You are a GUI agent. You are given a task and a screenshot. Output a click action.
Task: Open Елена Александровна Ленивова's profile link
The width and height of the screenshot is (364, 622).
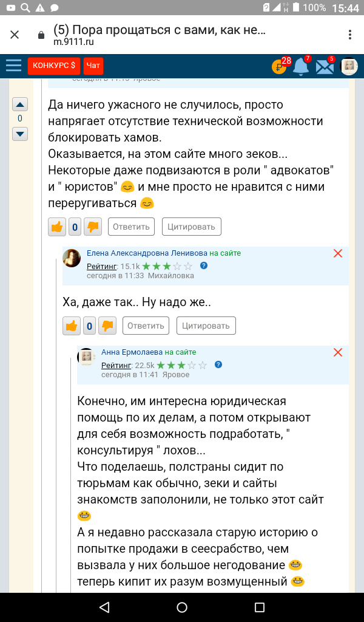(147, 253)
